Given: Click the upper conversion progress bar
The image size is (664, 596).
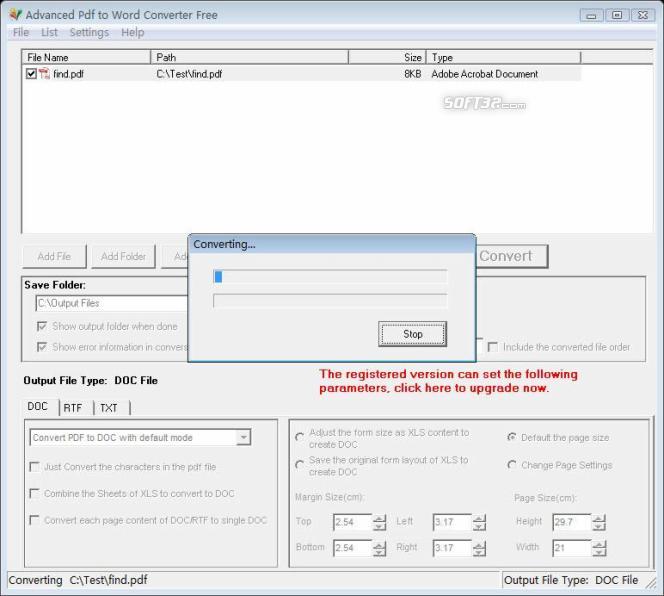Looking at the screenshot, I should tap(330, 277).
